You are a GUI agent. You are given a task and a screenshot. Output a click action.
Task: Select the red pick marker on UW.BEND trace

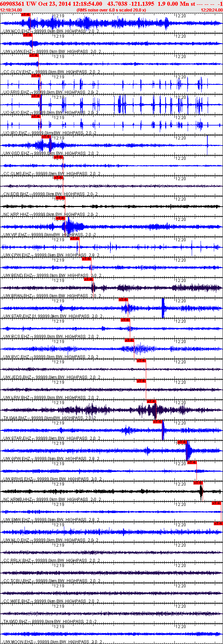pos(87,259)
